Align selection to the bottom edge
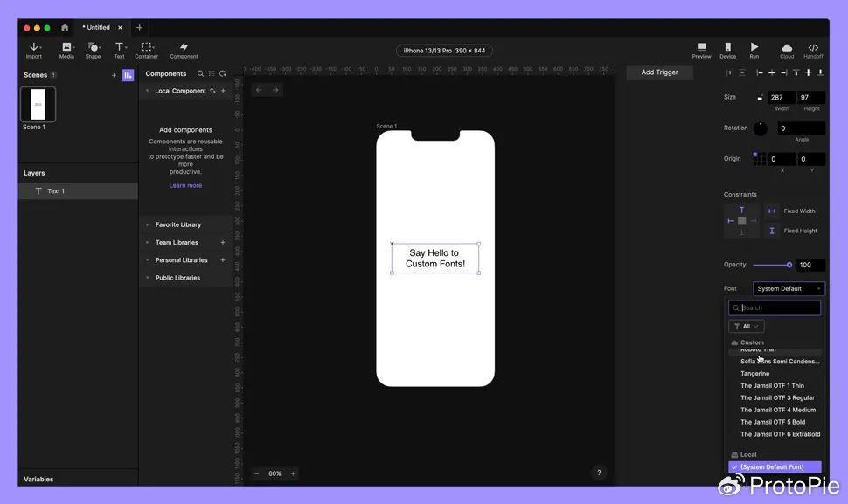This screenshot has height=504, width=848. 820,72
